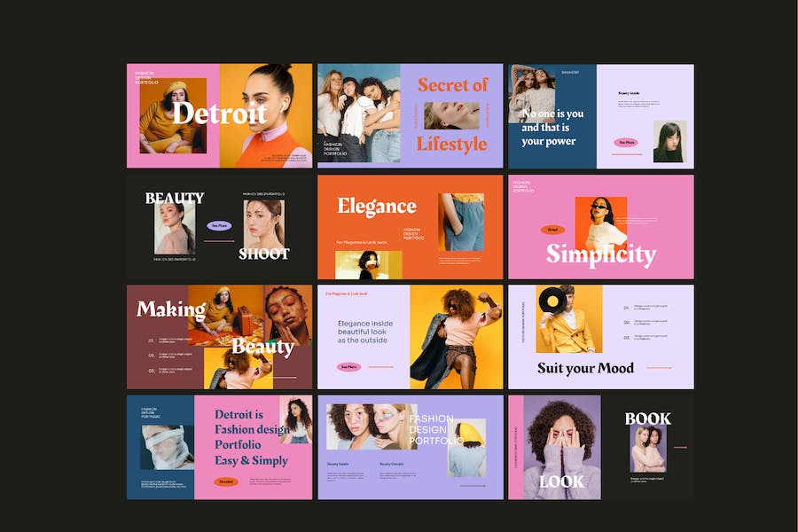Click the 'BOOK' heading on the black panel

click(648, 419)
